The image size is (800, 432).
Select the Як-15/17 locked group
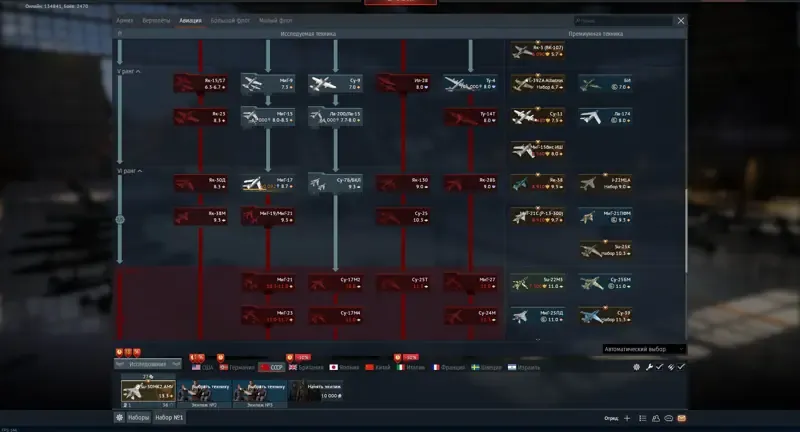point(201,84)
